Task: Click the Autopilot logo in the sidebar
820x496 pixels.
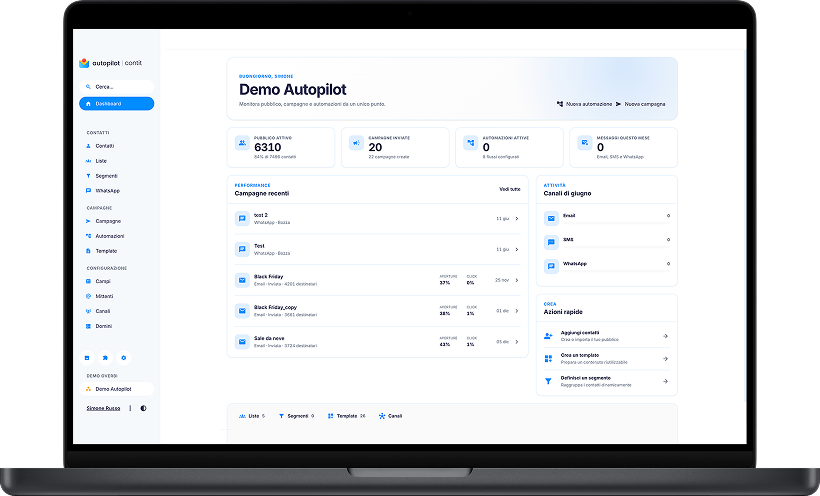Action: [x=110, y=63]
